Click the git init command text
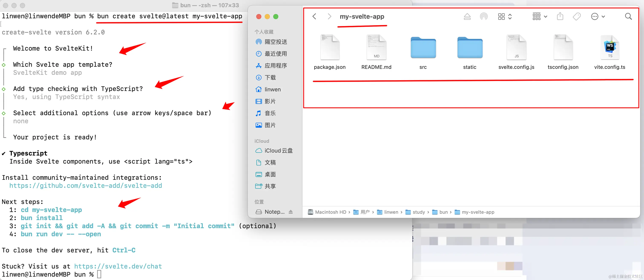 [128, 226]
